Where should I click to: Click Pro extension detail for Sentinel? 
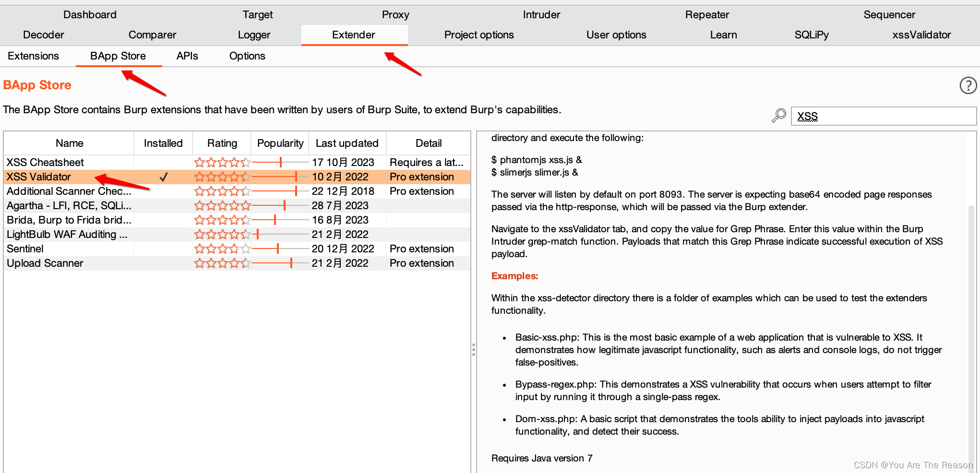421,248
